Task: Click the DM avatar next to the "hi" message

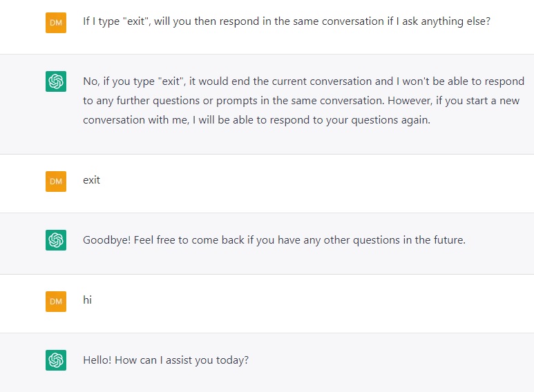Action: (x=56, y=301)
